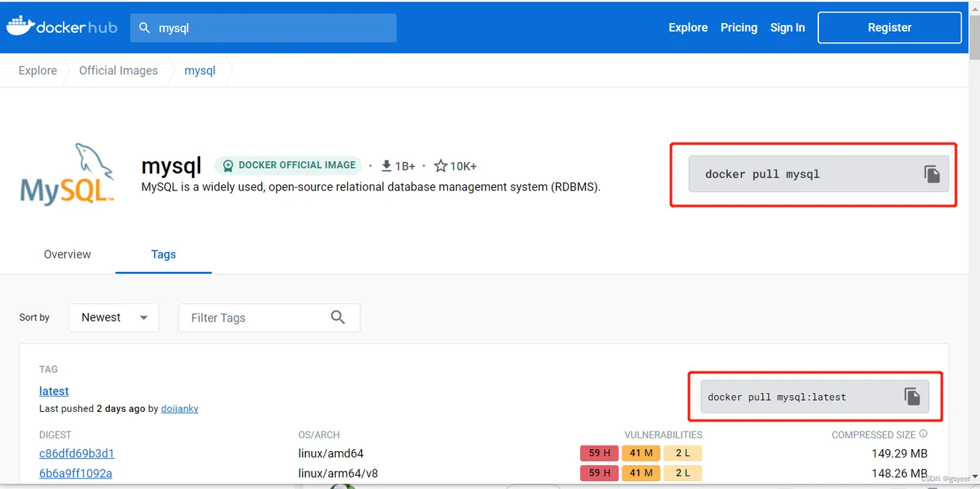
Task: Click the linux/arm64/v8 OS/ARCH text
Action: tap(338, 473)
